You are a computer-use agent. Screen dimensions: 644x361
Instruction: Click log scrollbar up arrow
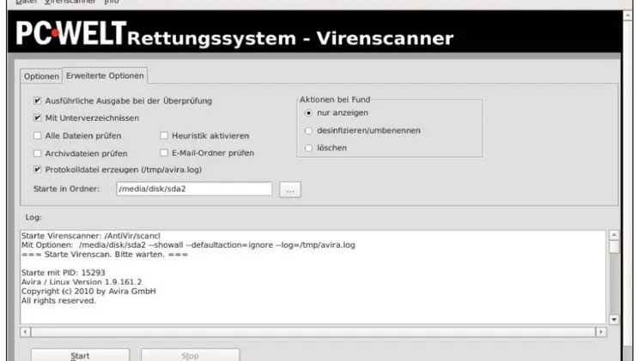click(x=614, y=235)
